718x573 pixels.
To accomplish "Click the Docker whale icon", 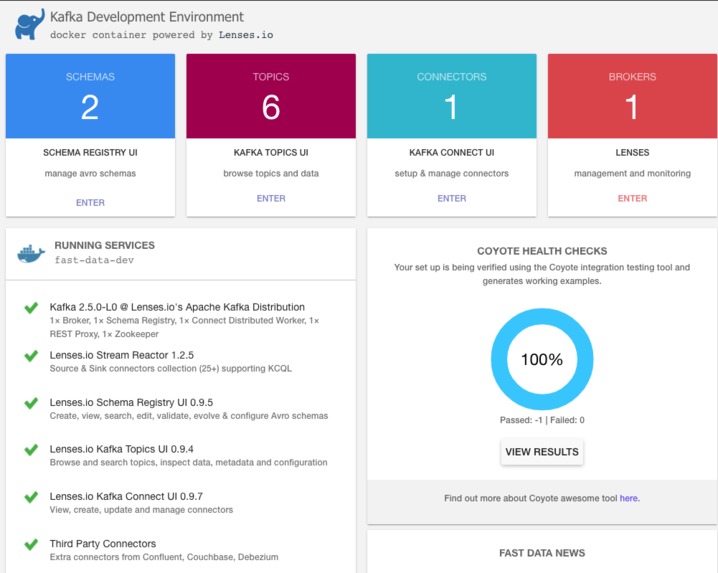I will 31,254.
